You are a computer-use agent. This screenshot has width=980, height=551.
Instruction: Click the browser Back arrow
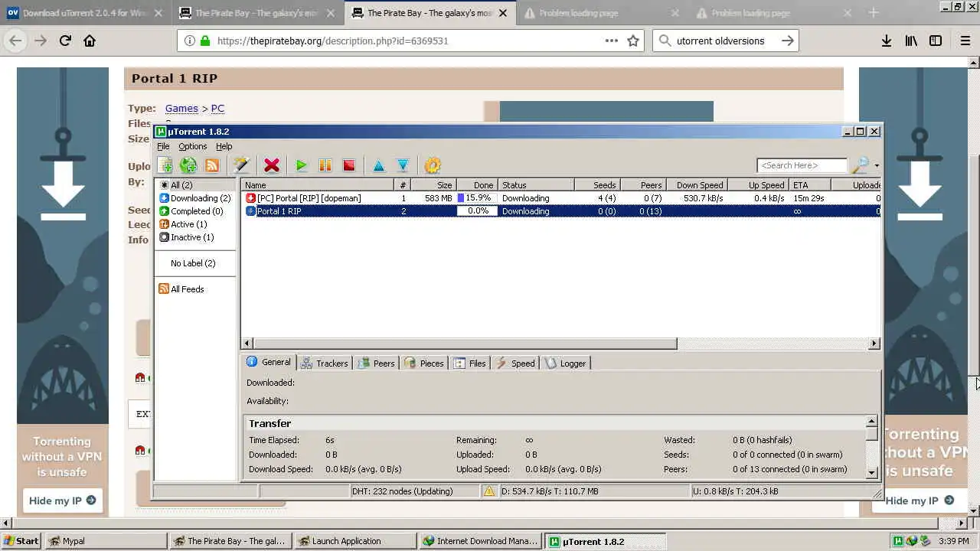(16, 41)
